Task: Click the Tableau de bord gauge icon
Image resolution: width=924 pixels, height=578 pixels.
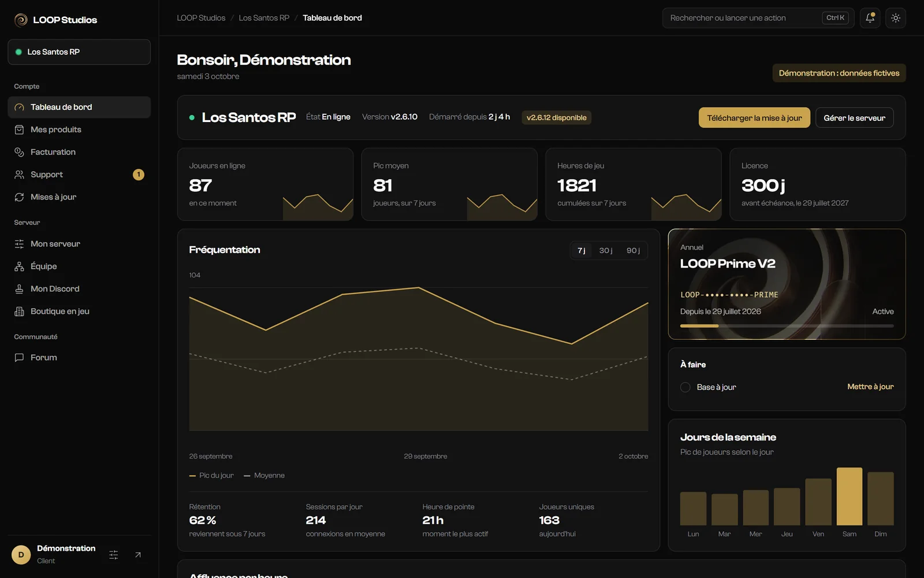Action: point(19,108)
